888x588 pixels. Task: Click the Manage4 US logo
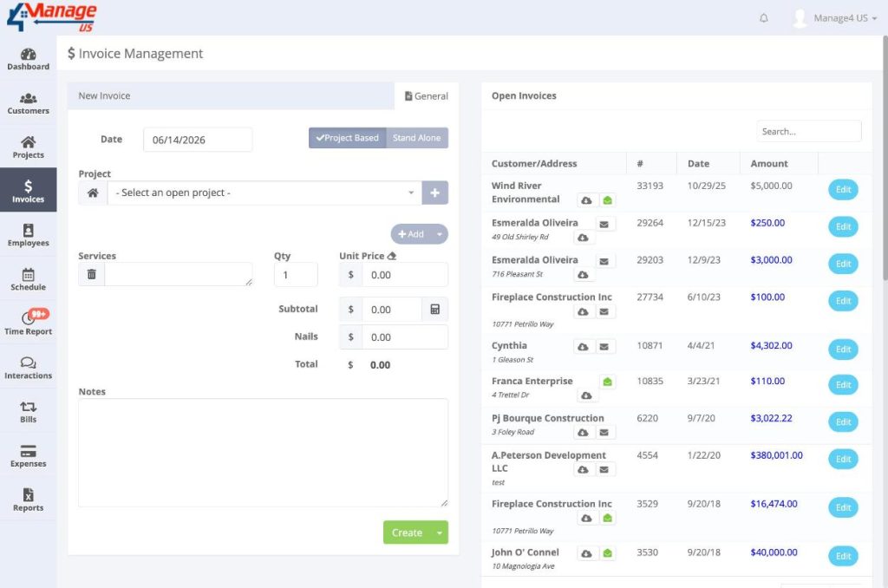(x=51, y=17)
